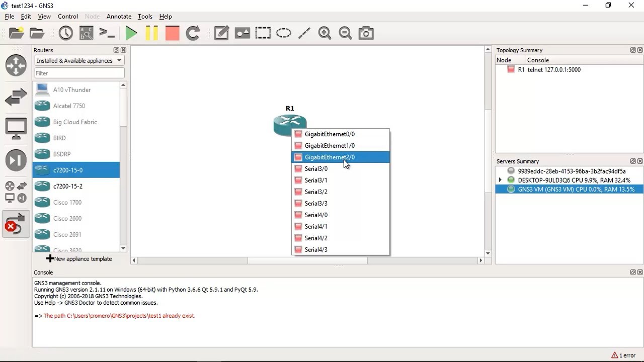Choose Serial4/3 interface

coord(341,250)
